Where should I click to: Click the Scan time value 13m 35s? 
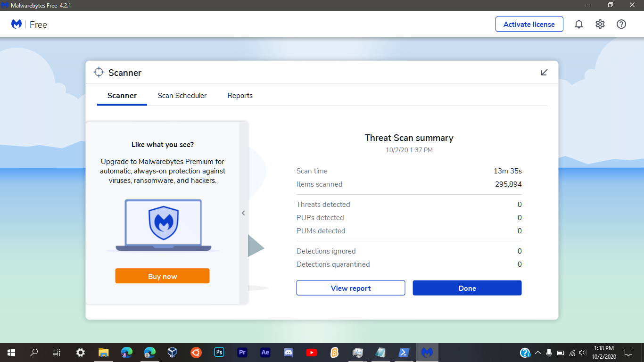pyautogui.click(x=508, y=171)
